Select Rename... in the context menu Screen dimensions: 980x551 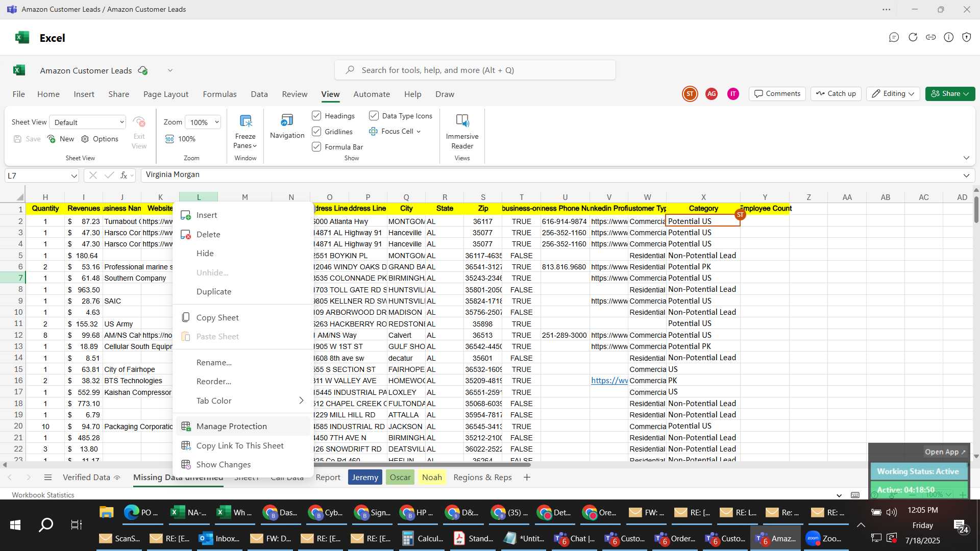tap(243, 362)
